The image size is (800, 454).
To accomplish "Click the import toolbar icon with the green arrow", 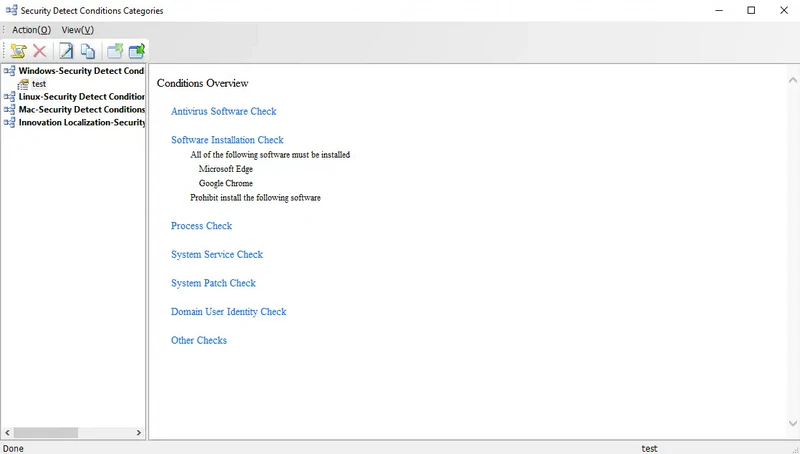I will click(x=137, y=51).
